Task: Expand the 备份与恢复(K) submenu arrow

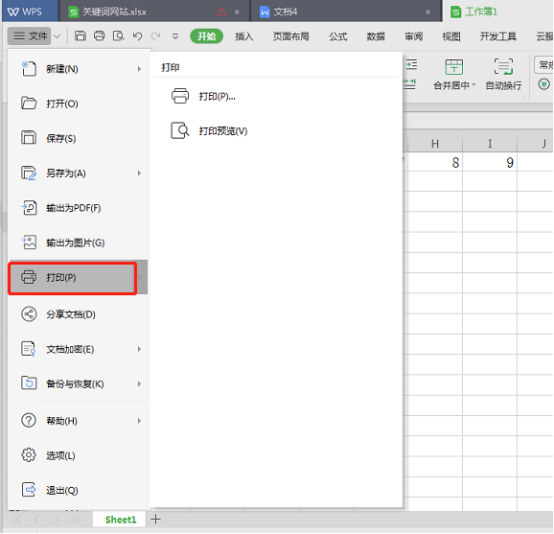Action: [x=139, y=384]
